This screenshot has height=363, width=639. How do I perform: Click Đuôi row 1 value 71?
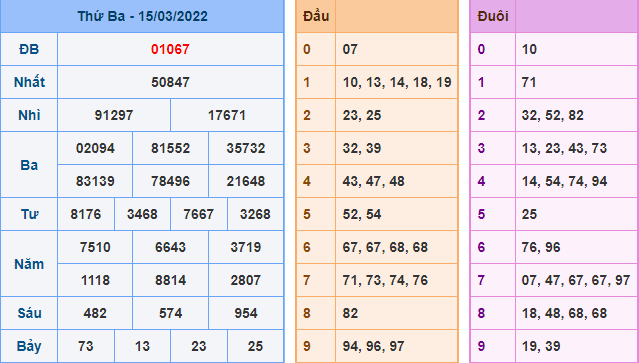[x=529, y=82]
